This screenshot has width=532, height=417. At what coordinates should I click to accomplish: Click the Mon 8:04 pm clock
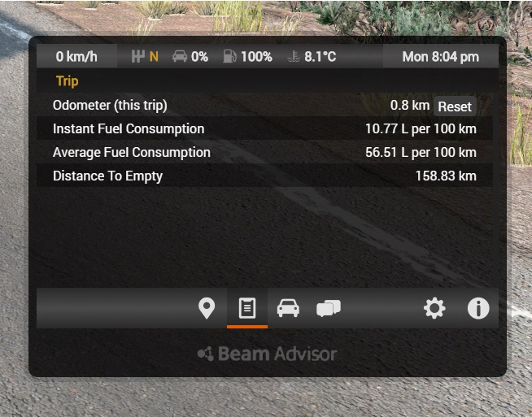(440, 57)
